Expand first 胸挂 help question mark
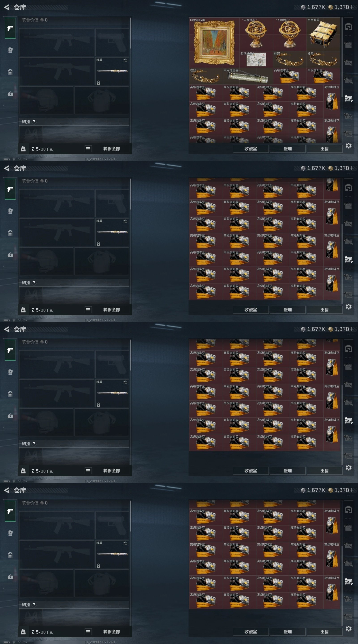This screenshot has height=644, width=358. point(34,122)
